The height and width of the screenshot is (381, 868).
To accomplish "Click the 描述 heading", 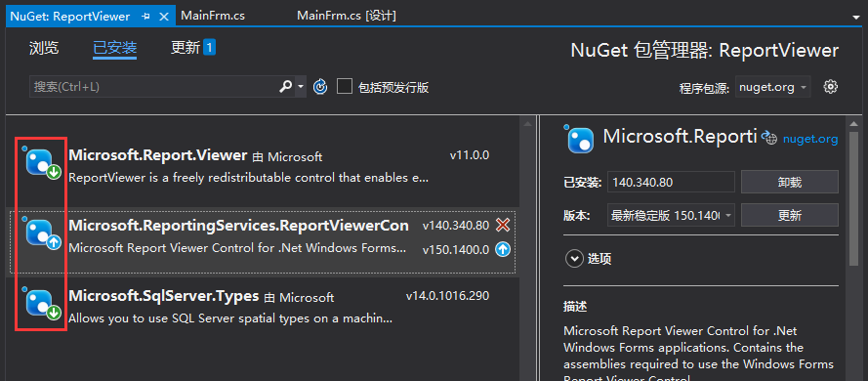I will (575, 306).
